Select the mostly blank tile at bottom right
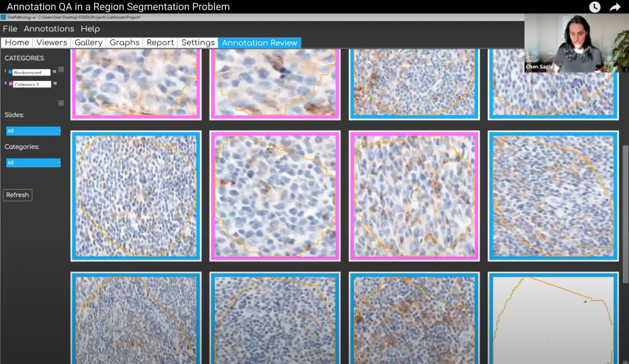The width and height of the screenshot is (629, 364). pyautogui.click(x=553, y=319)
